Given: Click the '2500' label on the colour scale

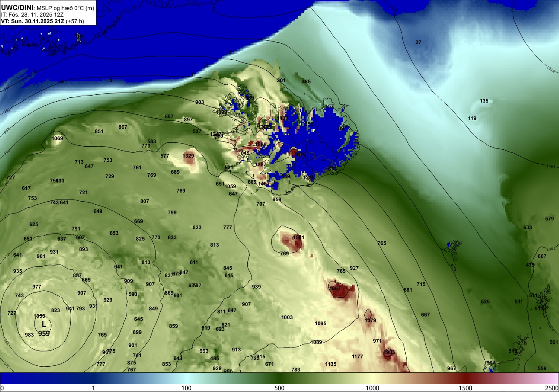Looking at the screenshot, I should point(552,388).
